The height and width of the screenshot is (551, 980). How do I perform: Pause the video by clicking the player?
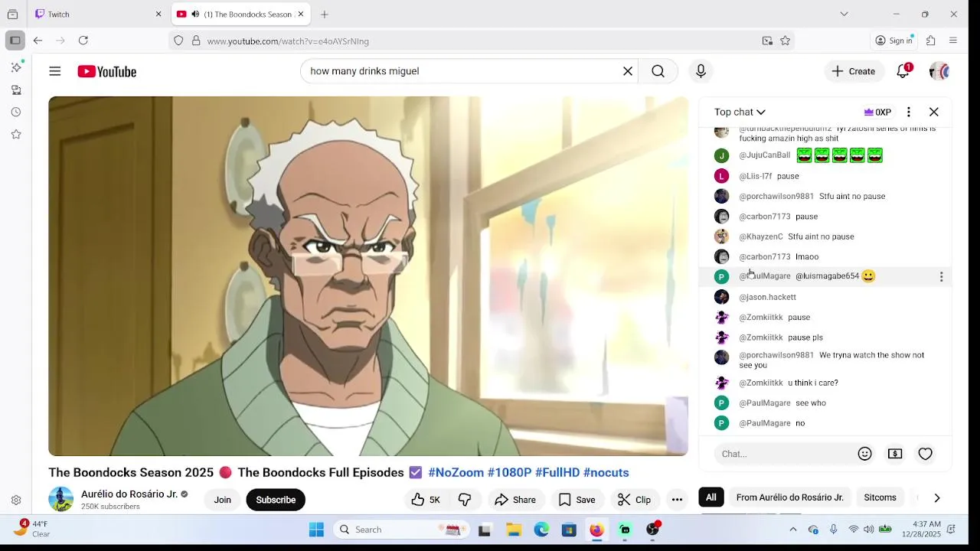pos(368,275)
